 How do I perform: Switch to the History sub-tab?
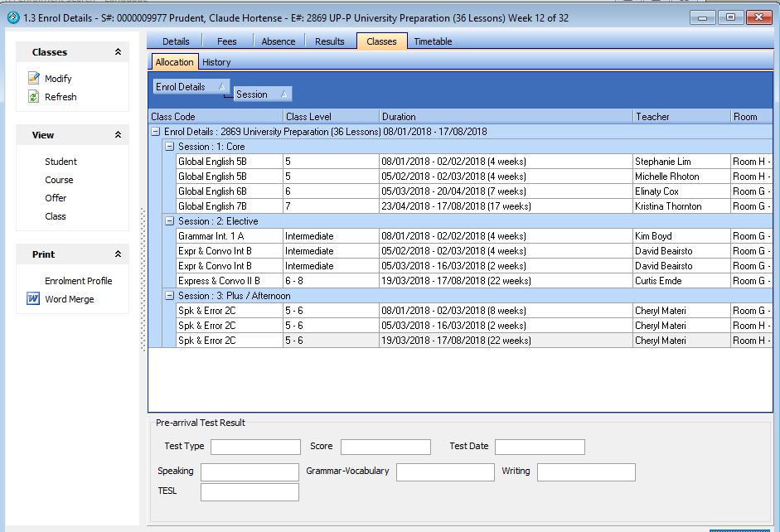tap(216, 62)
